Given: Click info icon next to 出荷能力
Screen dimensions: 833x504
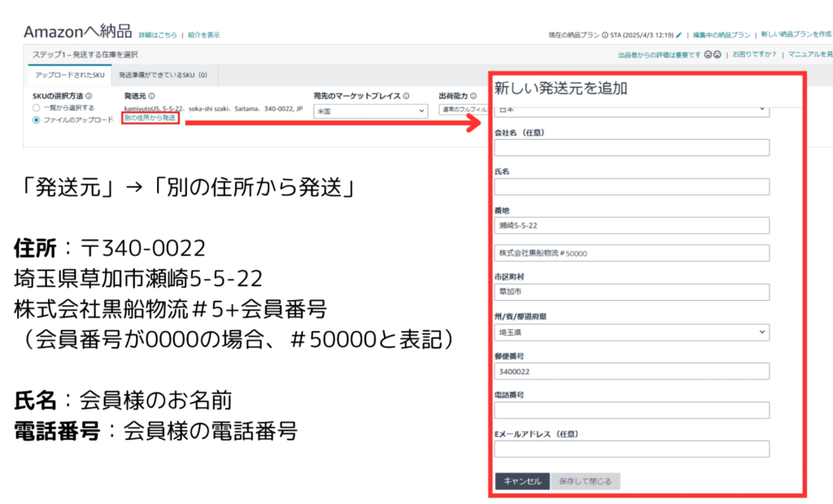Looking at the screenshot, I should click(x=474, y=96).
